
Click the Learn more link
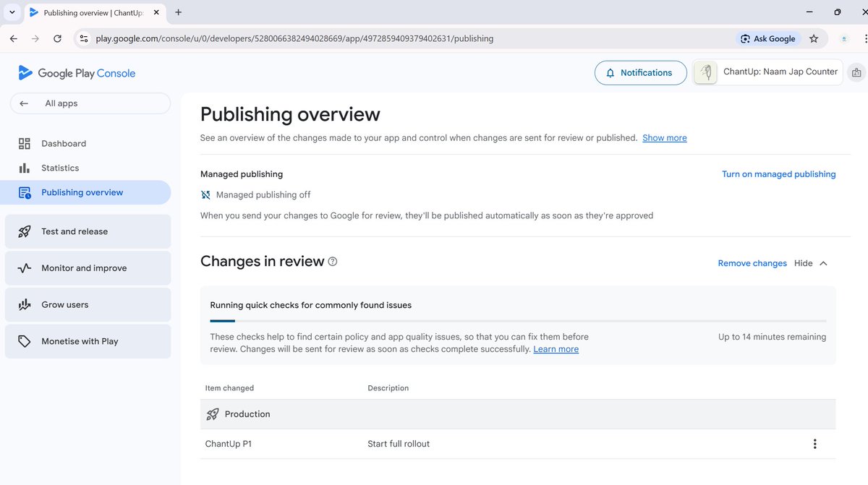click(556, 349)
